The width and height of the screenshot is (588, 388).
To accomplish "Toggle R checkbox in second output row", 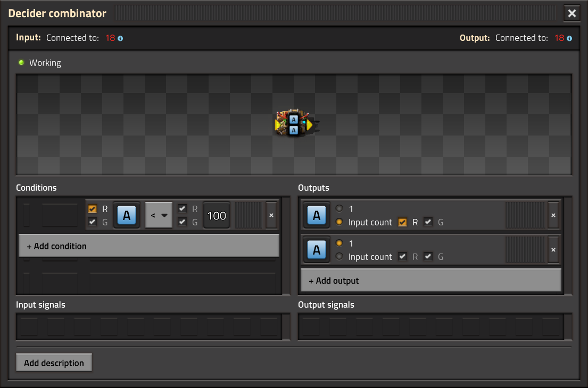I will [403, 257].
